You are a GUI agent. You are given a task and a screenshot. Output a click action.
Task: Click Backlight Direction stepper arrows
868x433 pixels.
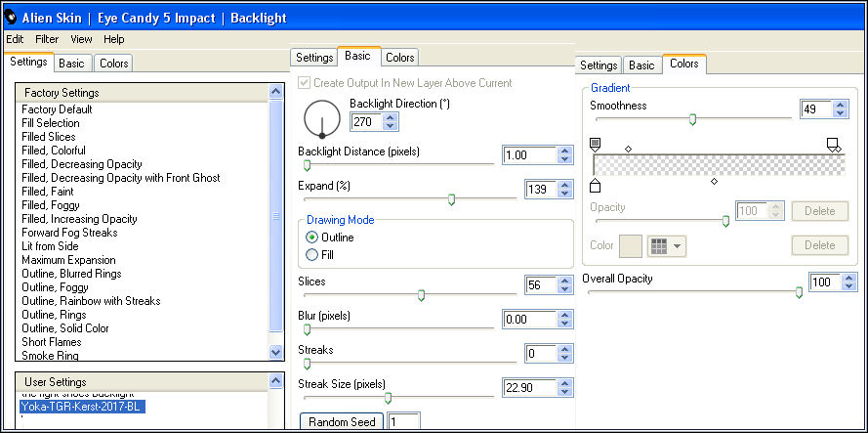pos(391,121)
